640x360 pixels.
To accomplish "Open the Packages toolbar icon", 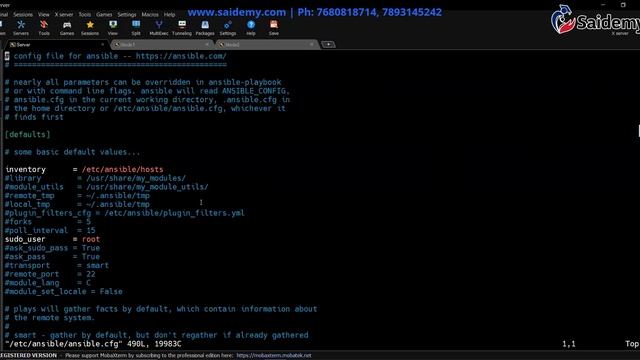I will tap(205, 28).
